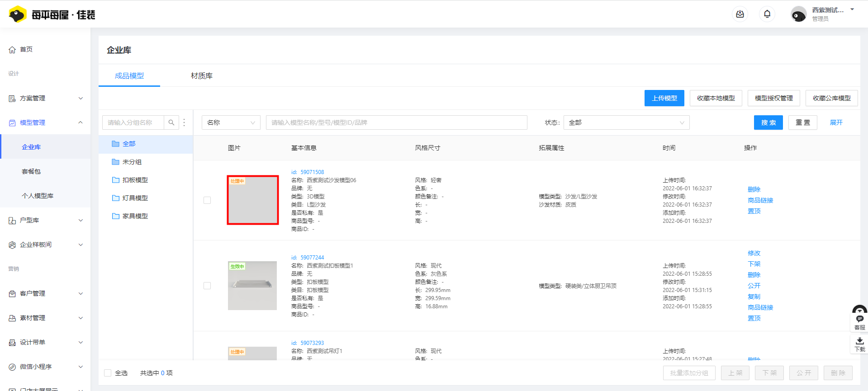Viewport: 868px width, 391px height.
Task: Click the 下载 download icon
Action: click(x=859, y=344)
